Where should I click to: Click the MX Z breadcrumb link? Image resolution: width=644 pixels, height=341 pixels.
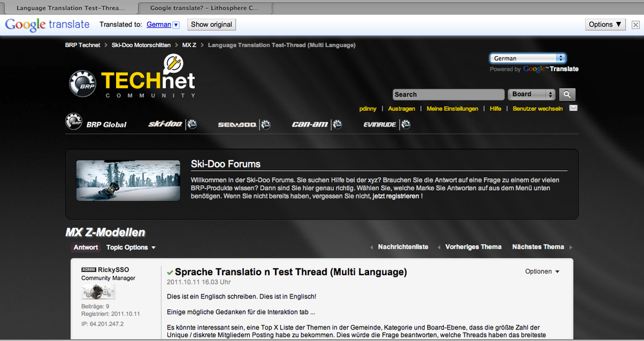189,45
